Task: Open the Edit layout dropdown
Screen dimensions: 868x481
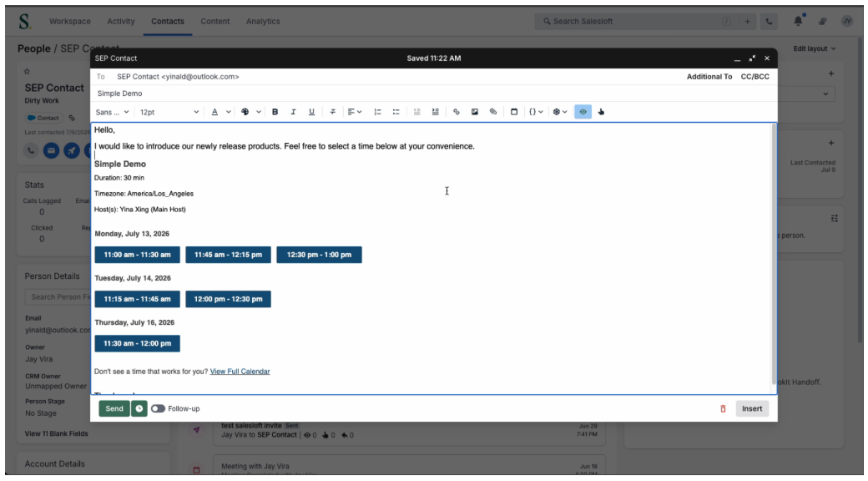Action: click(815, 48)
